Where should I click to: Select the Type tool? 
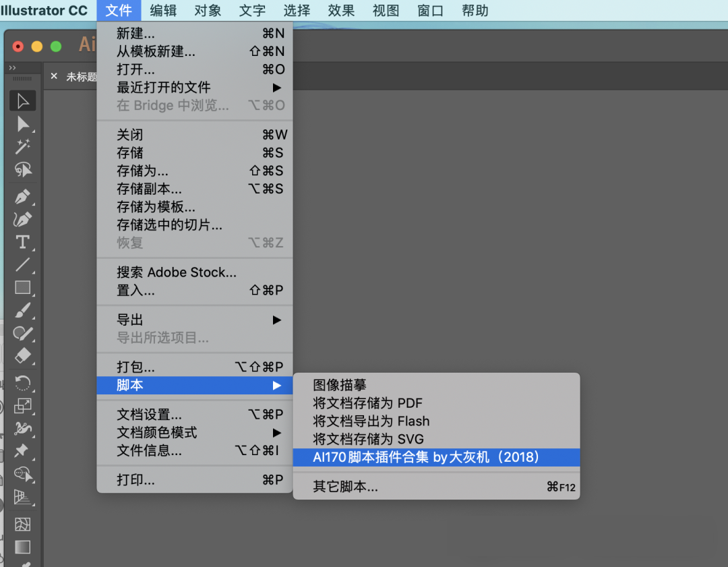[22, 242]
